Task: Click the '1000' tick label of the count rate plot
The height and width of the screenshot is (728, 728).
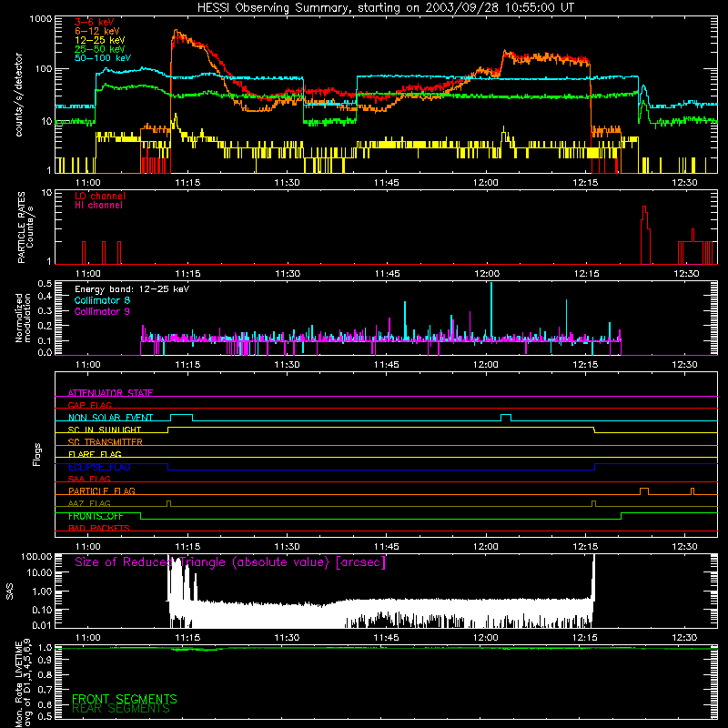Action: [41, 19]
